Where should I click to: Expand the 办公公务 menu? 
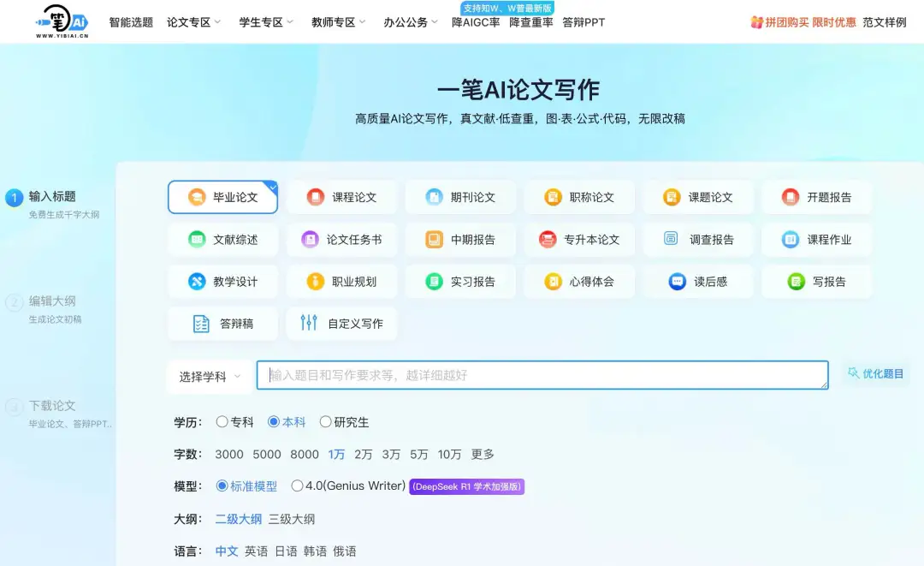[411, 22]
